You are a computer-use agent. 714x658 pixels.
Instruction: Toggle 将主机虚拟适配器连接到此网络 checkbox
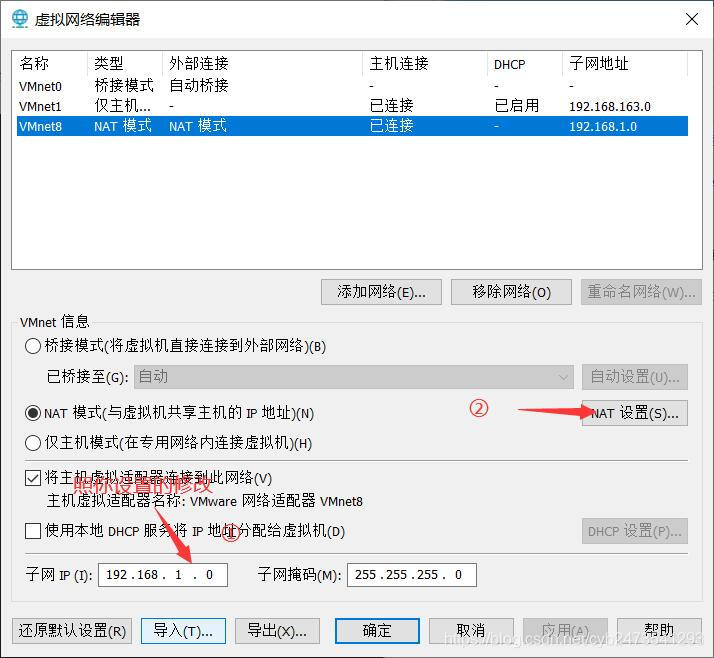33,478
